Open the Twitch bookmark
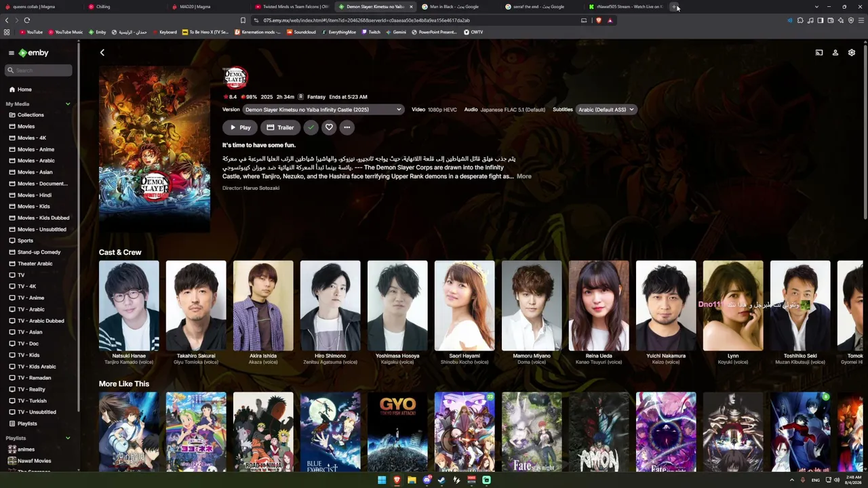The width and height of the screenshot is (868, 488). 372,32
